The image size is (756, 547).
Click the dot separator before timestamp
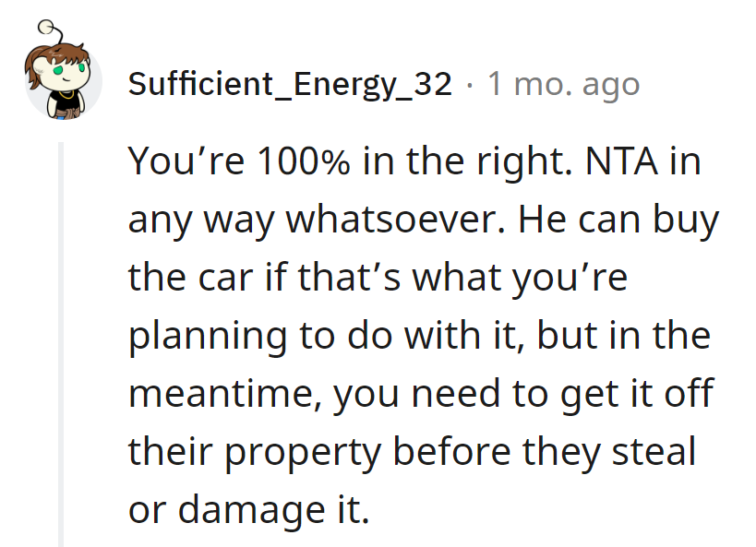[x=469, y=84]
